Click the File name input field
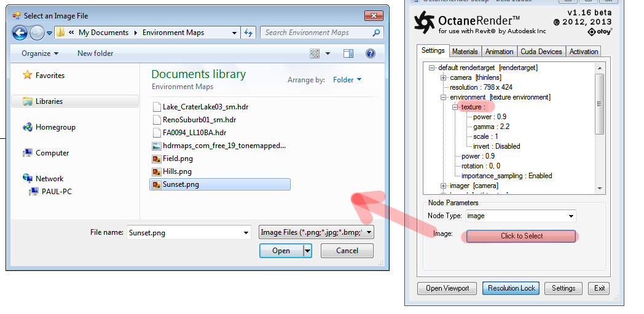 point(189,233)
